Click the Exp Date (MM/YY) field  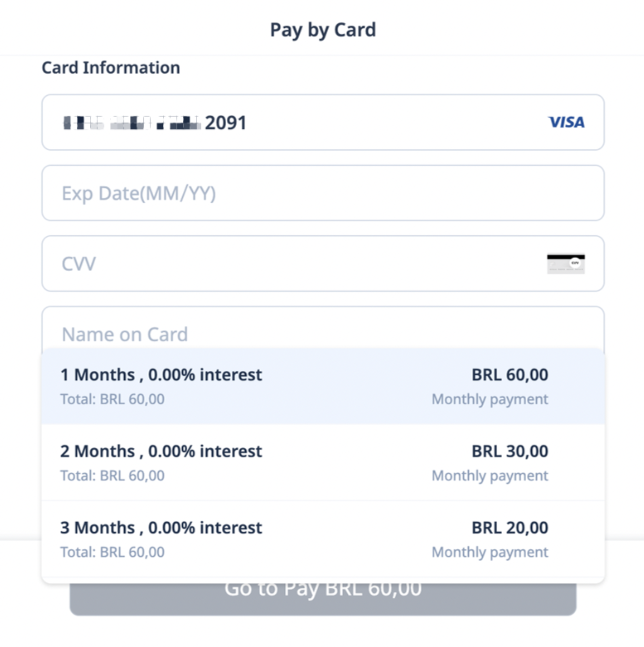(322, 193)
